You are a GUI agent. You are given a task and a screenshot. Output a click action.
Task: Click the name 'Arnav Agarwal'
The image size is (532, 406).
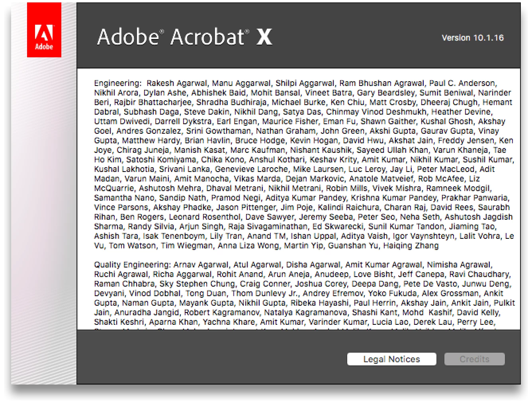coord(201,265)
